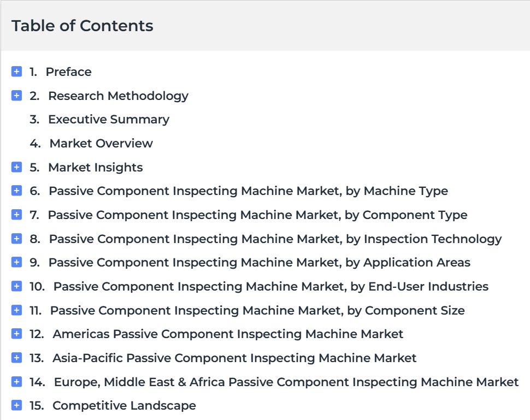
Task: Expand the by Machine Type chapter
Action: (16, 191)
